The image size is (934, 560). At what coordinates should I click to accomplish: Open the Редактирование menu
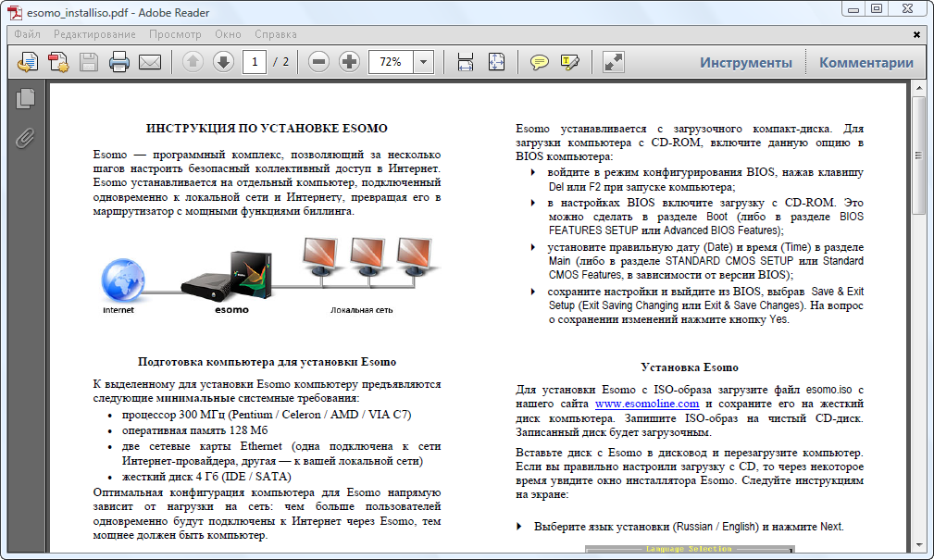pyautogui.click(x=94, y=34)
